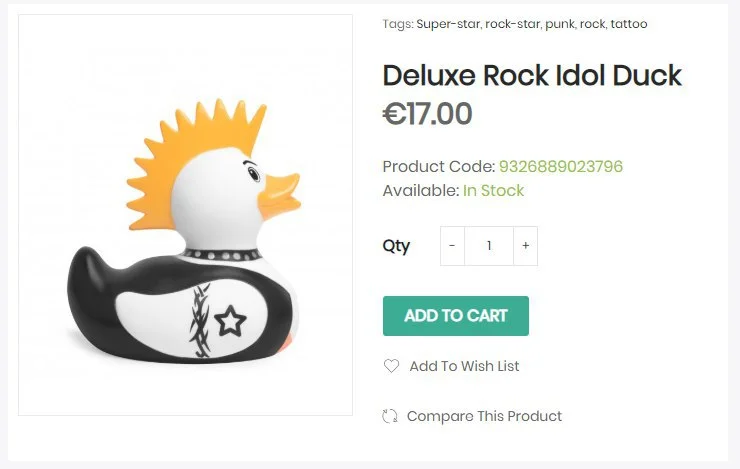Click product code number 9326889023796

[560, 166]
